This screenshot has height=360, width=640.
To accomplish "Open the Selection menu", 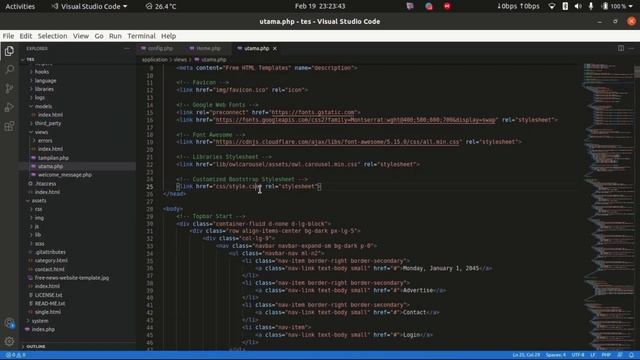I will (52, 36).
